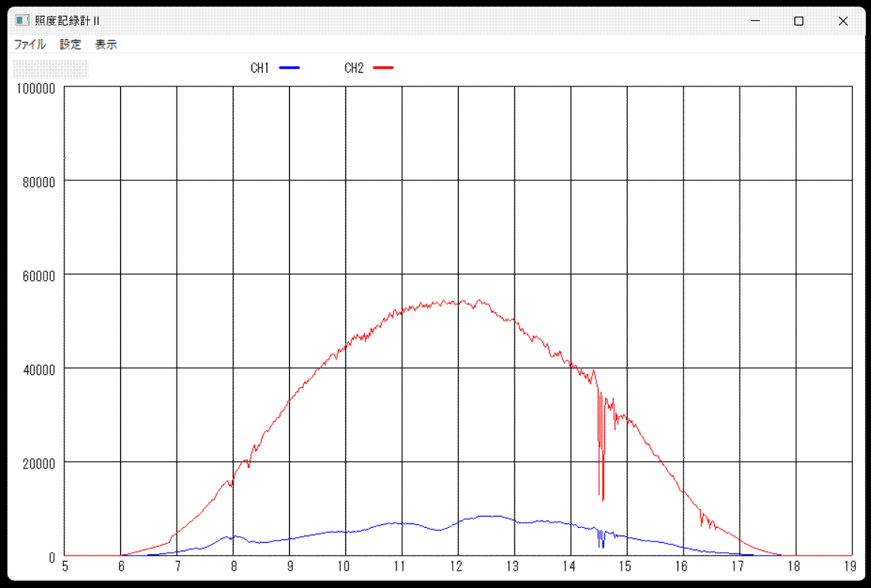Click the 20000 label on the vertical axis
871x588 pixels.
39,463
